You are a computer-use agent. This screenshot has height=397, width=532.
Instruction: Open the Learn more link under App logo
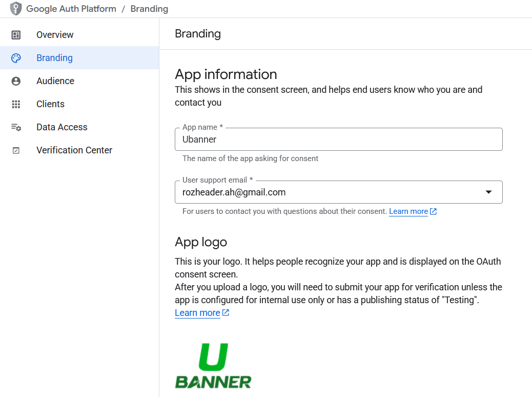click(197, 312)
